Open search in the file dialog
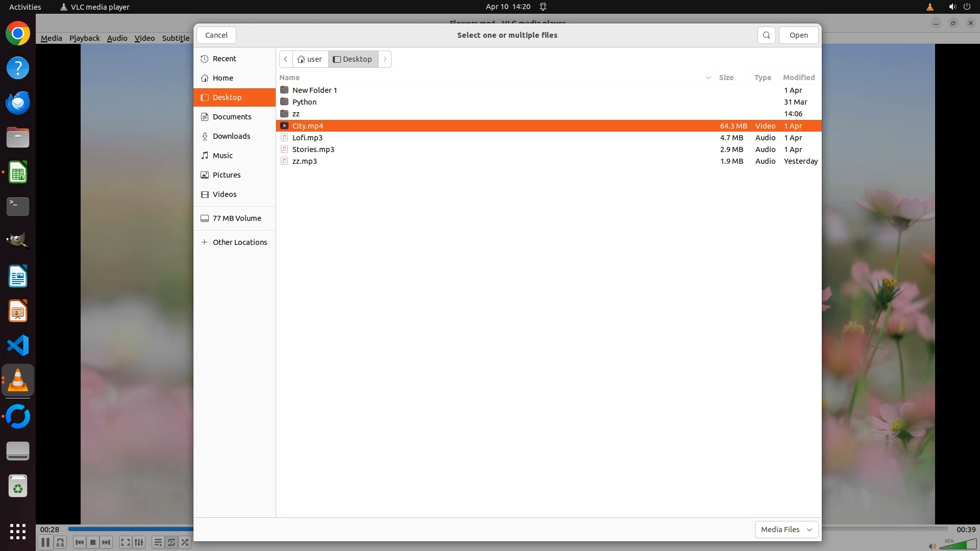980x551 pixels. pyautogui.click(x=766, y=35)
